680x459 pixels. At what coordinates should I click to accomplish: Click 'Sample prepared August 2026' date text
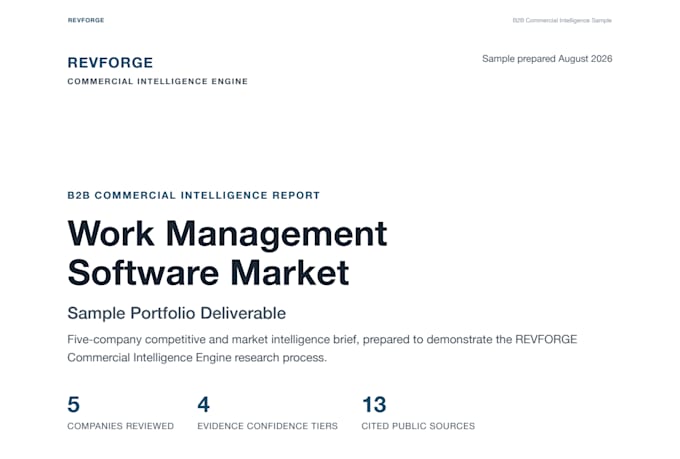click(x=547, y=59)
